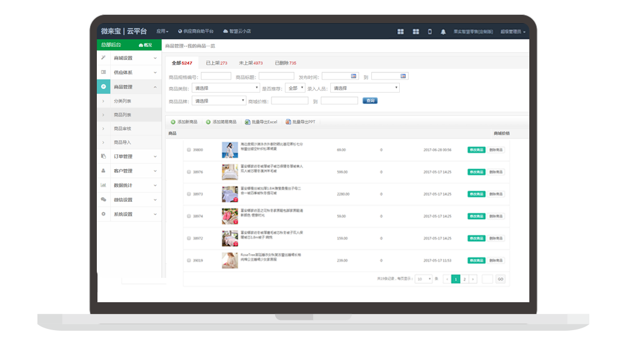644x342 pixels.
Task: Click the mobile phone icon in top bar
Action: click(x=430, y=31)
